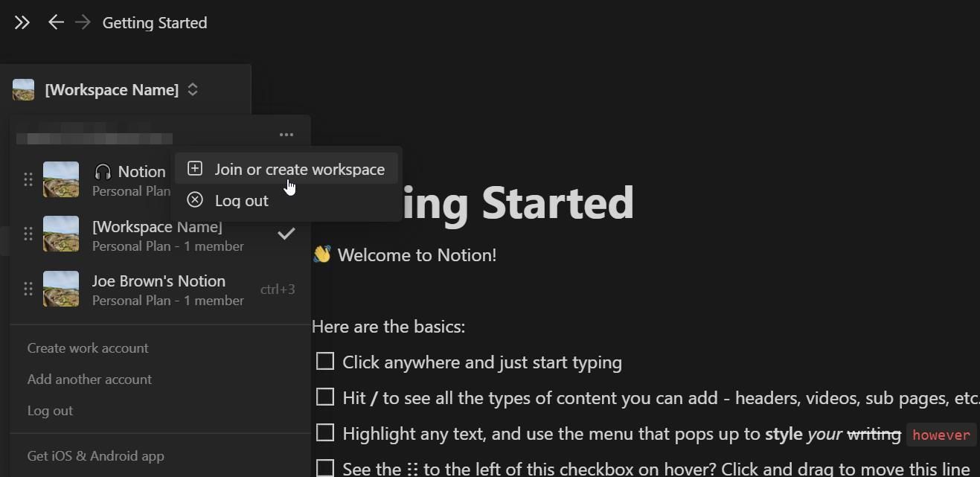Viewport: 980px width, 477px height.
Task: Click the circled X icon beside Log out
Action: pos(195,200)
